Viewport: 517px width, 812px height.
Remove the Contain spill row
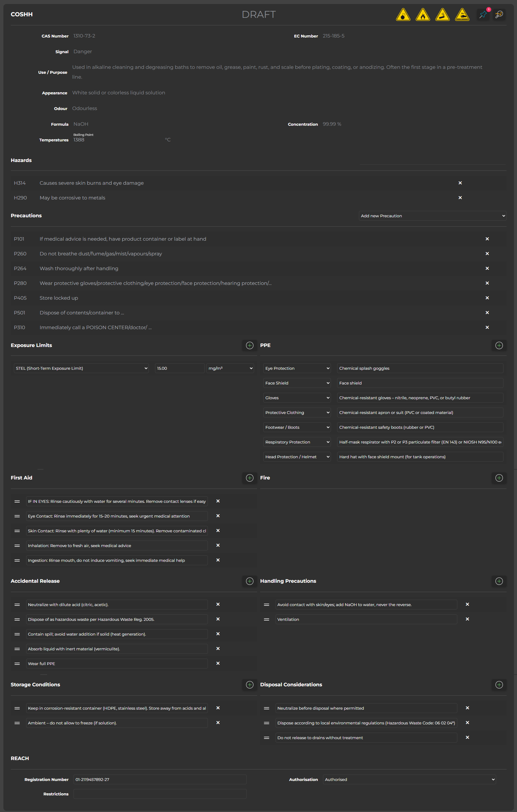pos(218,634)
